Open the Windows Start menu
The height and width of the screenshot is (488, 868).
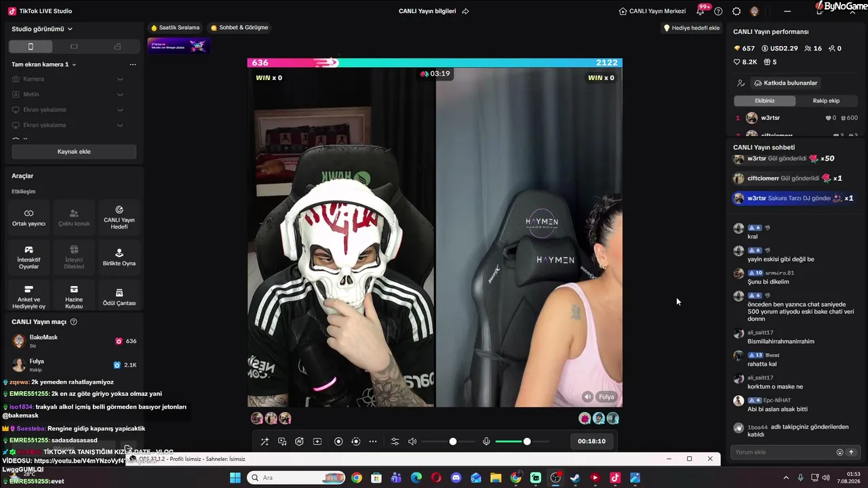(235, 478)
